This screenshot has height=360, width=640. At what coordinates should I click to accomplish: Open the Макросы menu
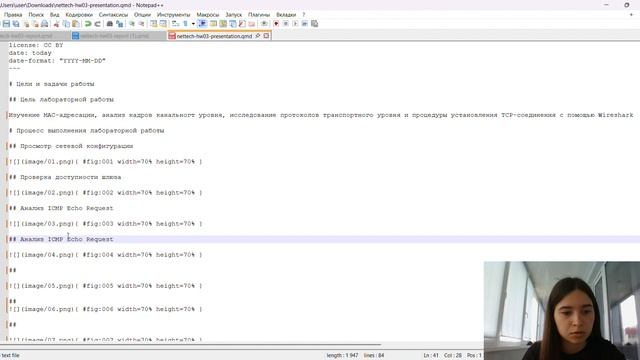coord(208,15)
